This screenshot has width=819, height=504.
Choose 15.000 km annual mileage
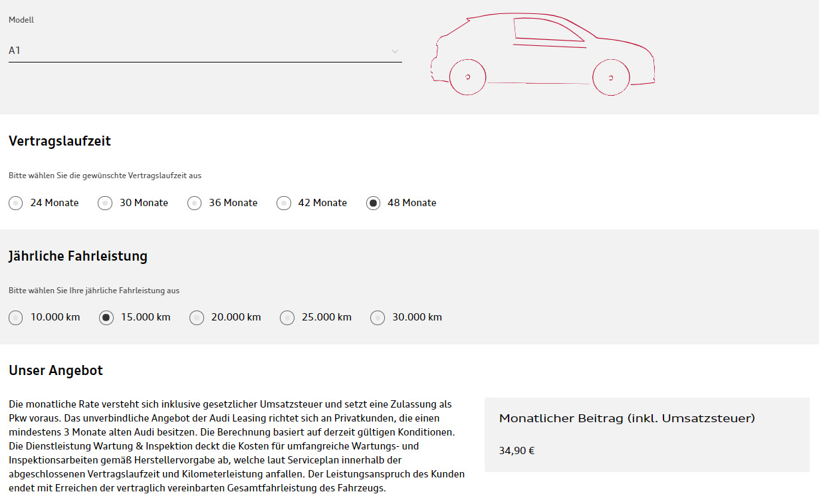tap(106, 318)
